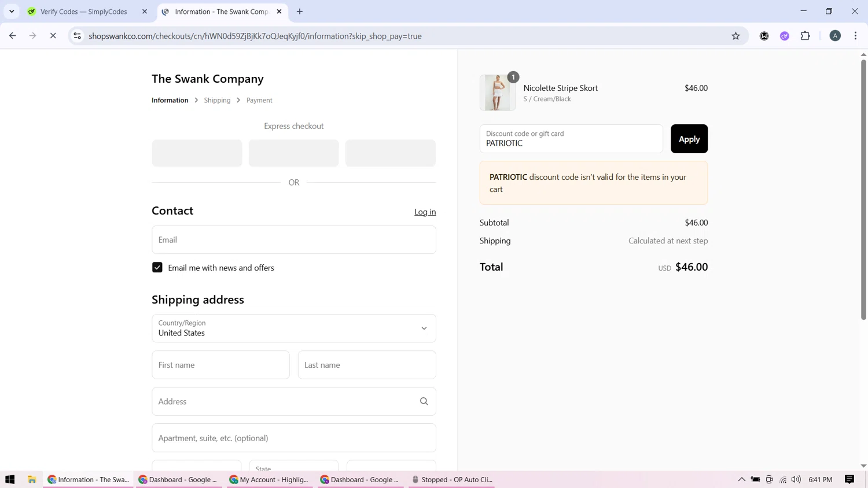Open a new browser tab
The height and width of the screenshot is (488, 868).
(300, 12)
